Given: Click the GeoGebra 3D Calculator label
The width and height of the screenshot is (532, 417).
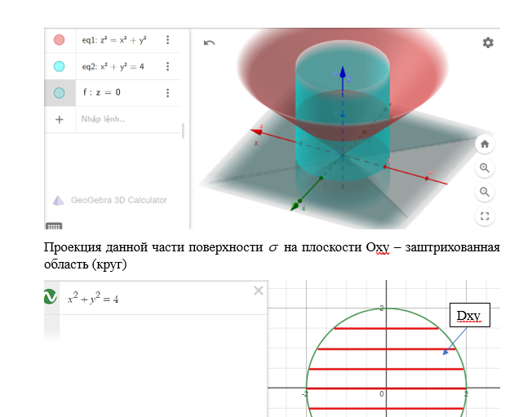Looking at the screenshot, I should click(x=119, y=200).
